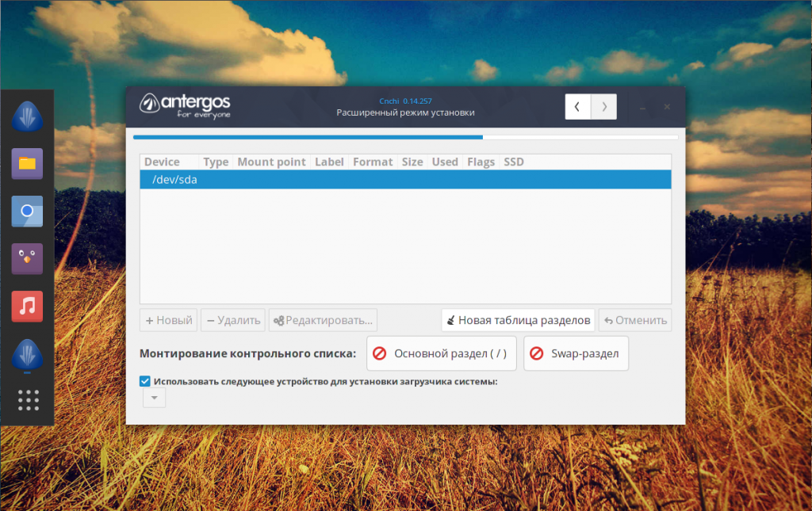Click the Основной раздел ( / ) button
Screen dimensions: 812x511
click(441, 353)
